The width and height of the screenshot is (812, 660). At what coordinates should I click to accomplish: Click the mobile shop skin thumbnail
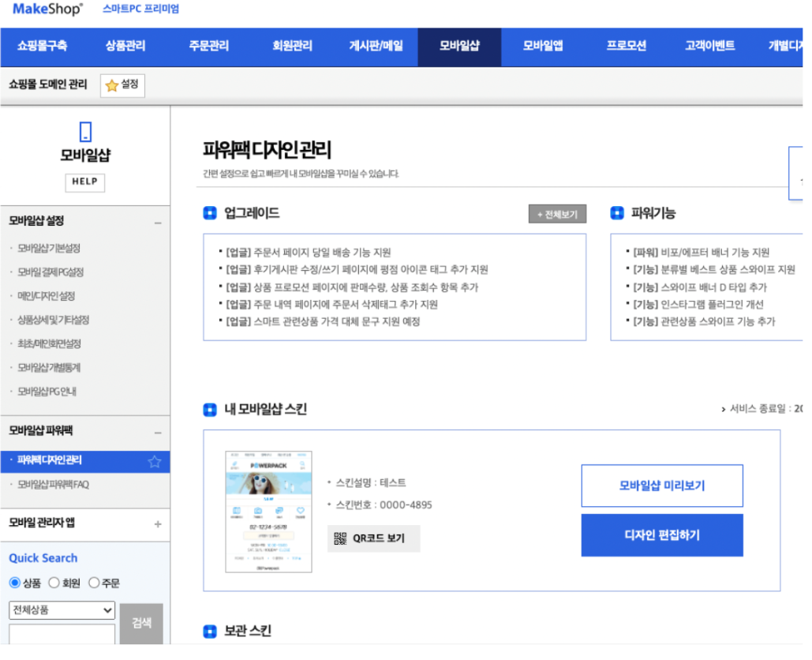click(268, 511)
